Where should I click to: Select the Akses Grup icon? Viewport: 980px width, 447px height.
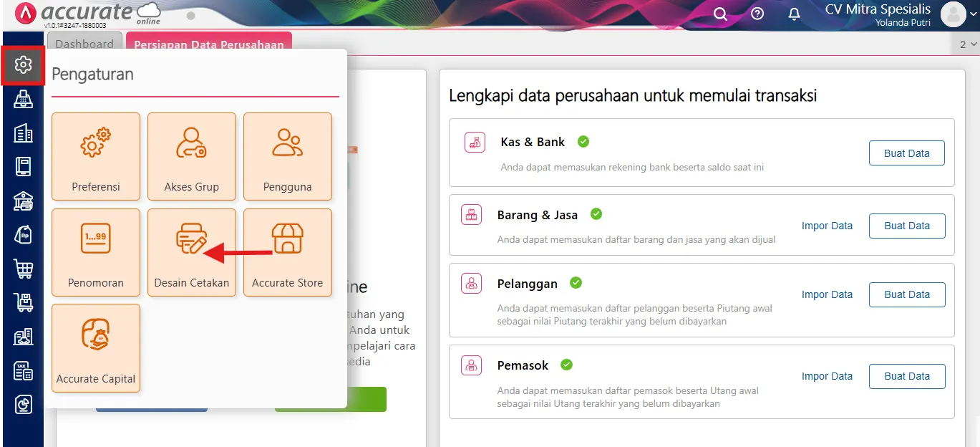pos(191,156)
